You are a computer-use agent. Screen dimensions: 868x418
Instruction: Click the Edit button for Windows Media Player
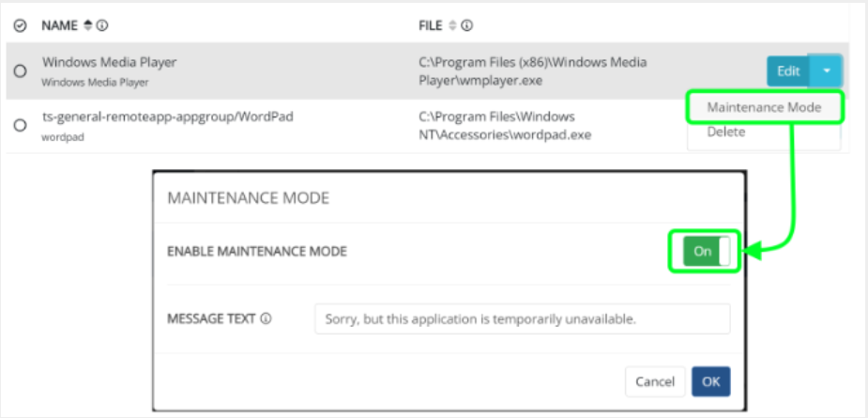[x=788, y=70]
